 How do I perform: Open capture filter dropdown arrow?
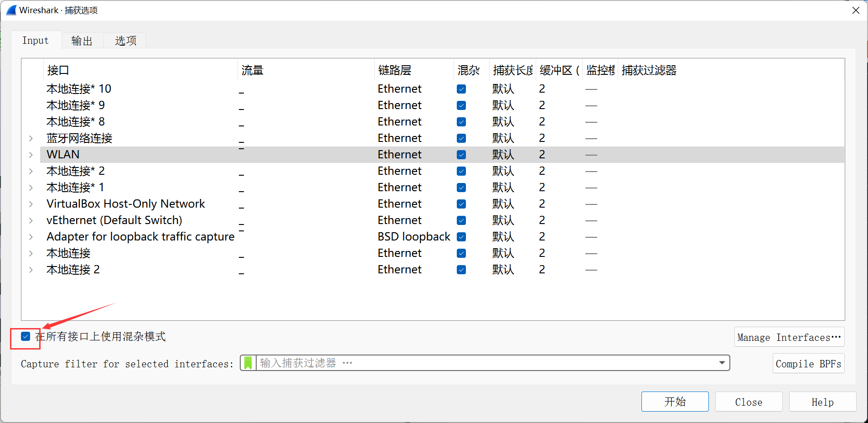722,363
